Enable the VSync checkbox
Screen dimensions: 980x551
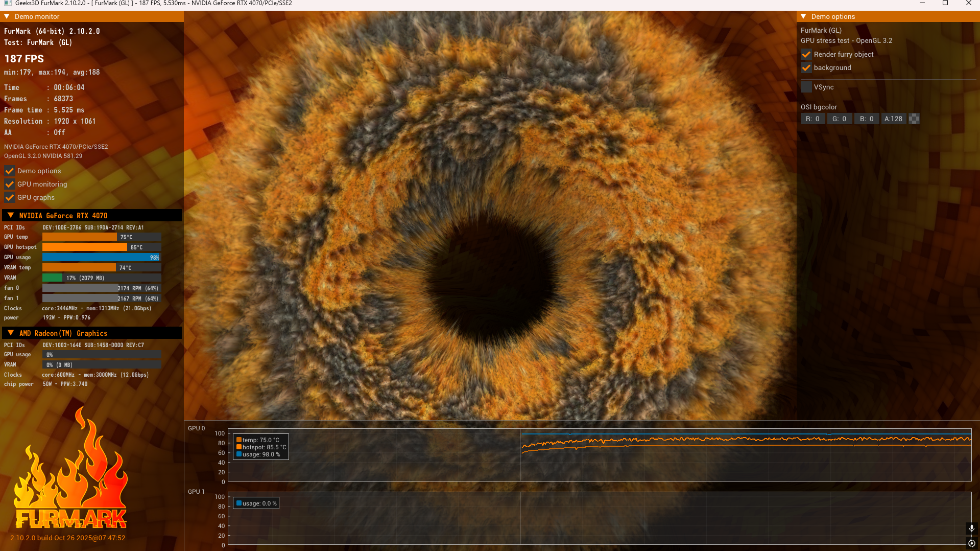point(806,87)
